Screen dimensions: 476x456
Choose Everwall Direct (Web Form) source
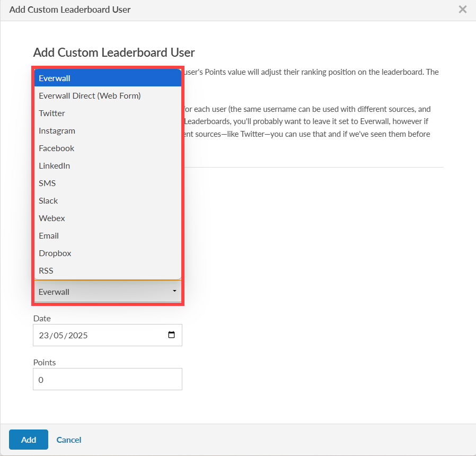(108, 95)
